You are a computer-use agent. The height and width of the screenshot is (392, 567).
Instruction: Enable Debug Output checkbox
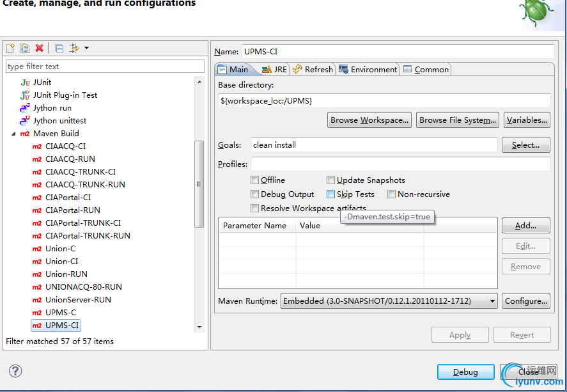click(255, 194)
